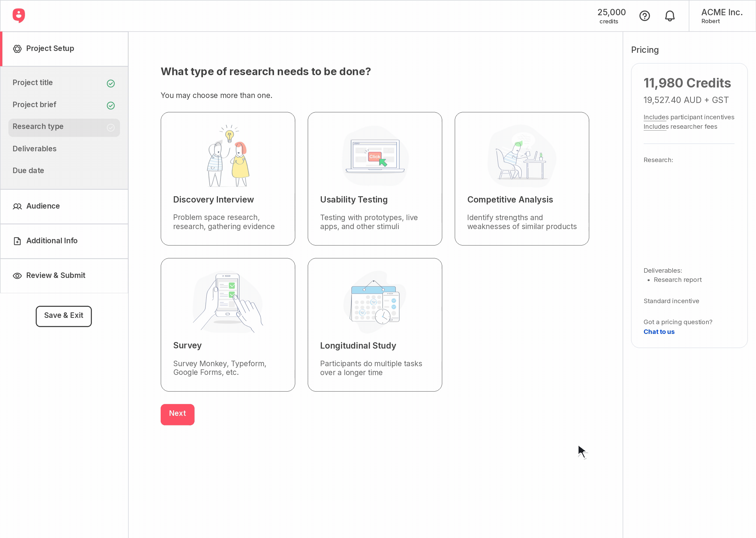Open the Audience section
The image size is (756, 538).
point(64,206)
